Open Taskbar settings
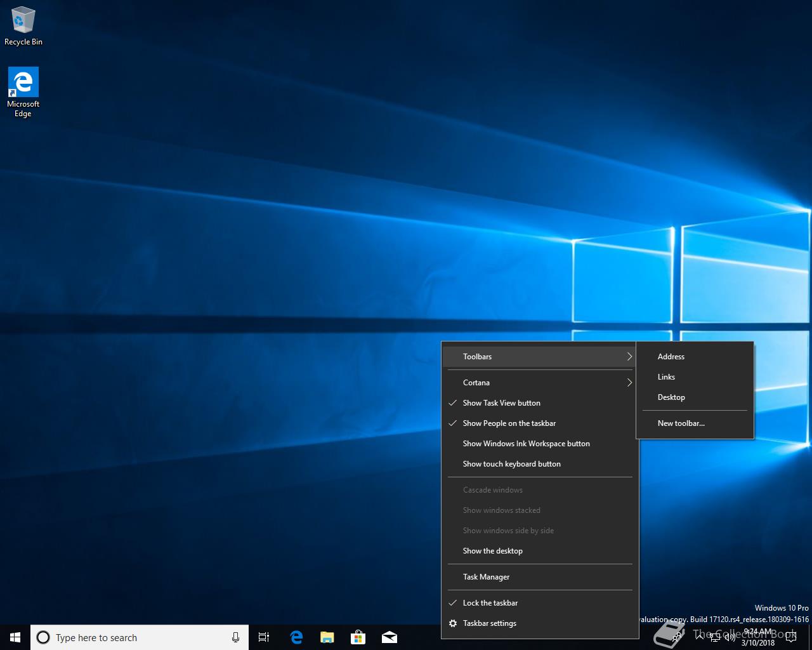812x650 pixels. (489, 623)
